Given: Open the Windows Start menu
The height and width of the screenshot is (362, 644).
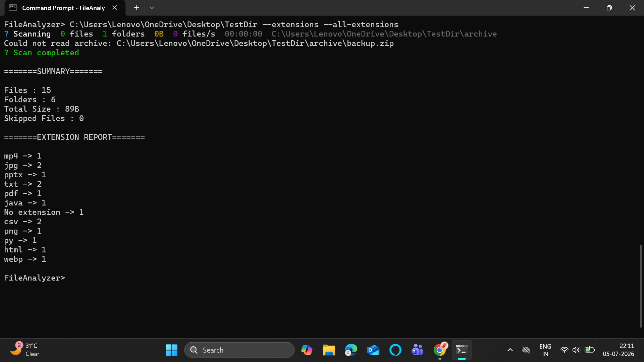Looking at the screenshot, I should coord(171,350).
